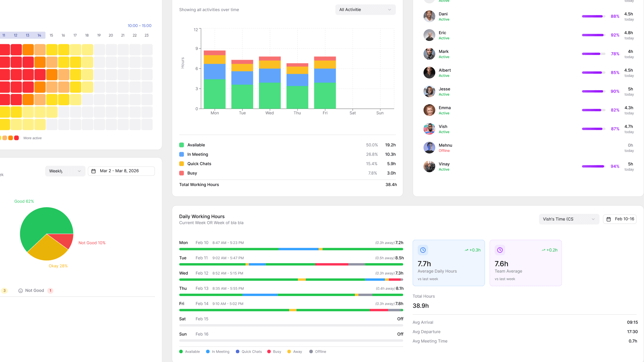Click the Not Good smiley face icon
Viewport: 644px width, 362px height.
tap(20, 291)
